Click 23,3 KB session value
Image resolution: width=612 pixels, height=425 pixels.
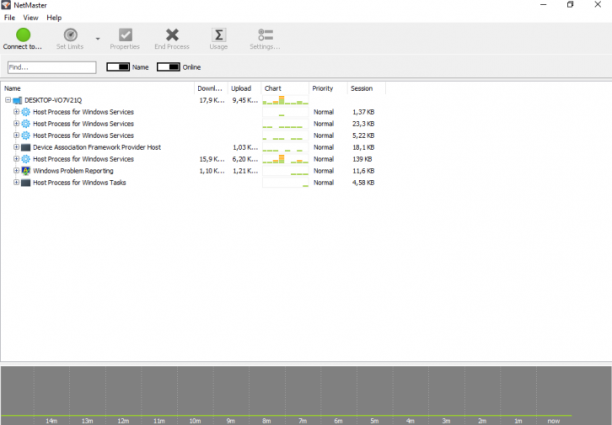tap(363, 124)
